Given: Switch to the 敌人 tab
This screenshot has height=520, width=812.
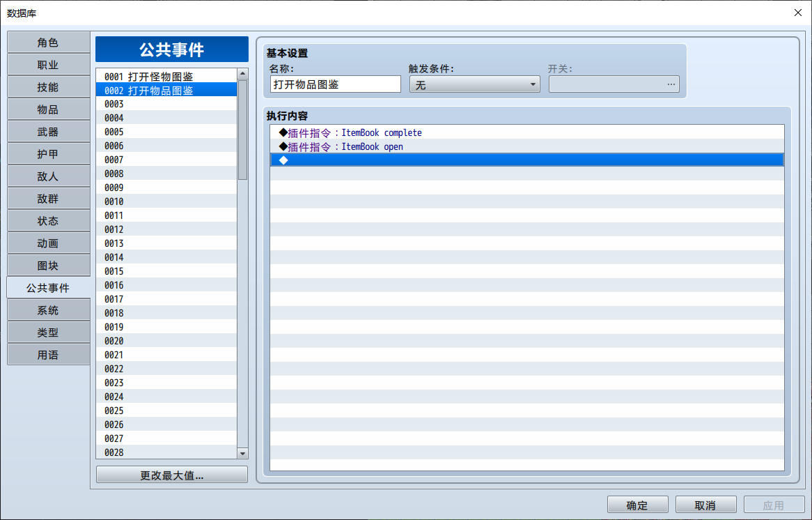Looking at the screenshot, I should tap(48, 176).
